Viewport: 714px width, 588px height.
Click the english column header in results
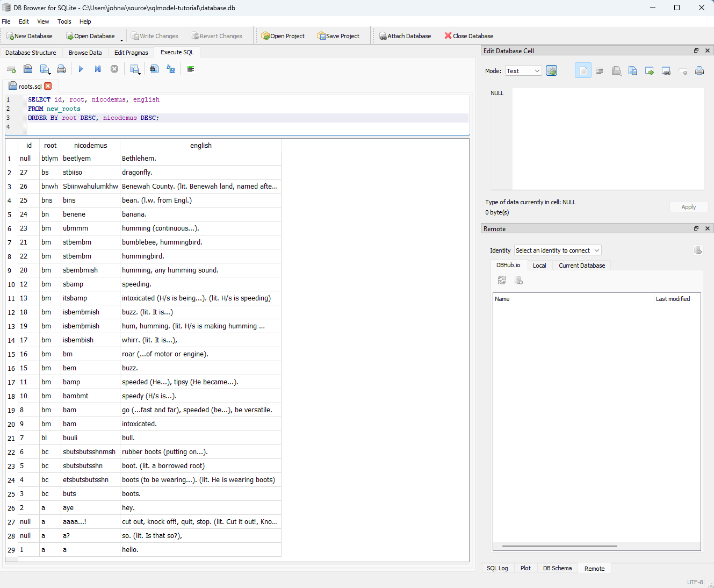click(x=200, y=145)
